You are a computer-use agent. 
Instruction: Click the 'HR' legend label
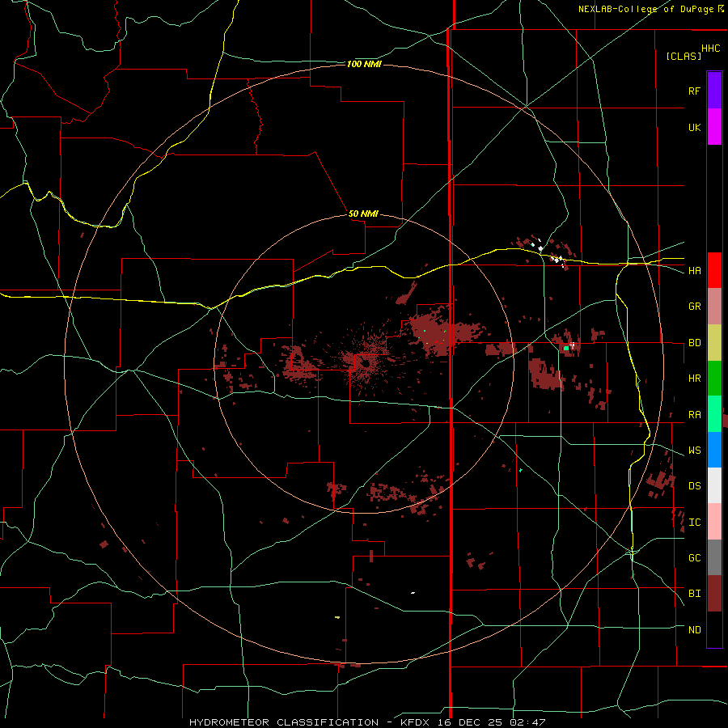click(694, 379)
